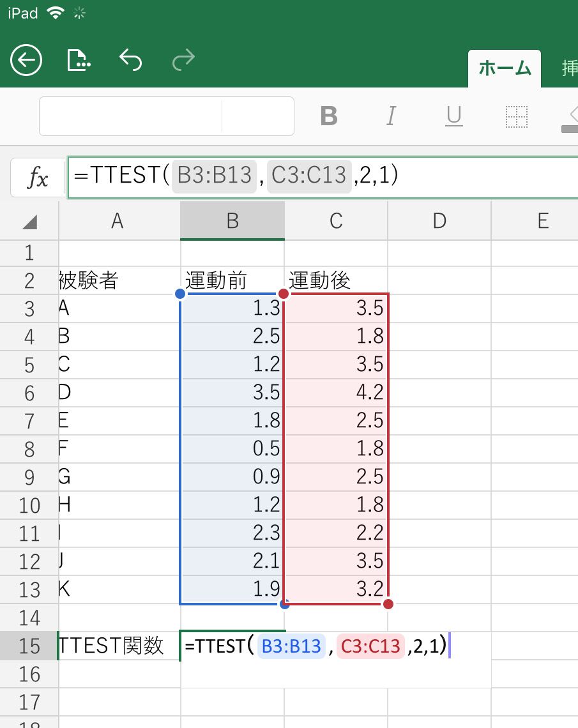Toggle underline formatting U icon
This screenshot has height=728, width=578.
tap(453, 116)
